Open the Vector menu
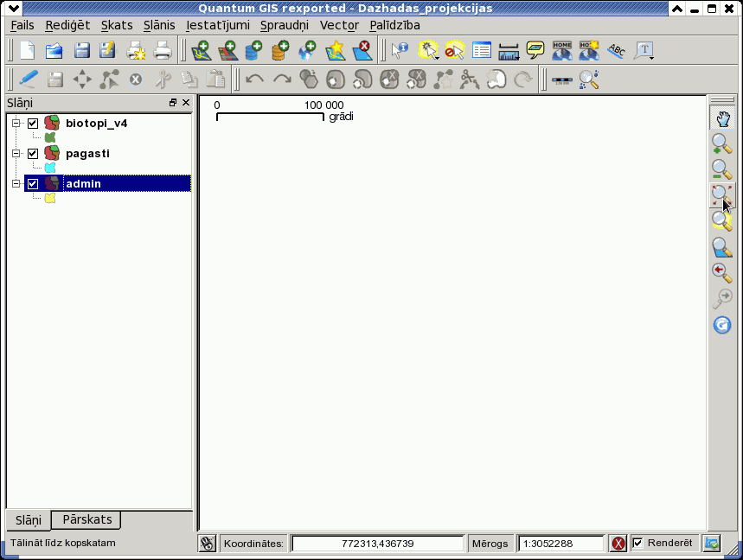Screen dimensions: 743x560 [x=339, y=25]
